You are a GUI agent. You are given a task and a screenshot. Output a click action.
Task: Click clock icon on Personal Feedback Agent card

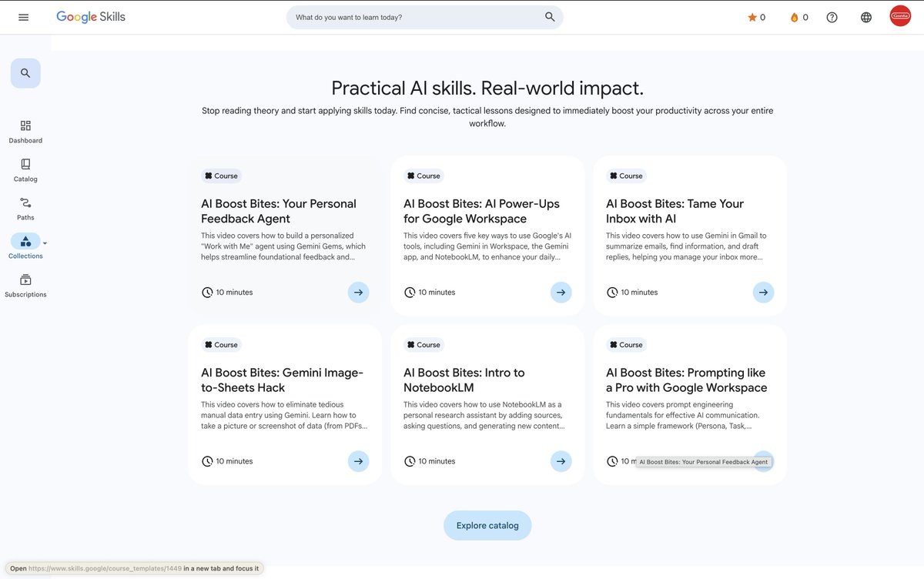tap(207, 293)
